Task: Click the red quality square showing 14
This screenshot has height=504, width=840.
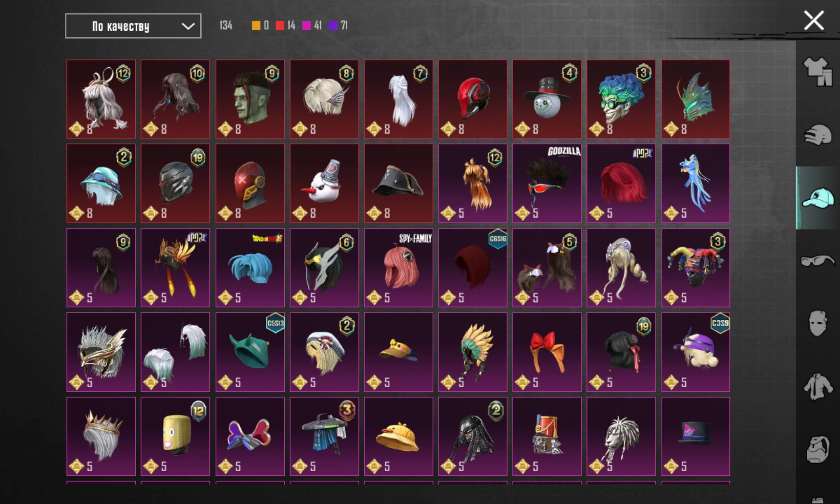Action: [280, 26]
